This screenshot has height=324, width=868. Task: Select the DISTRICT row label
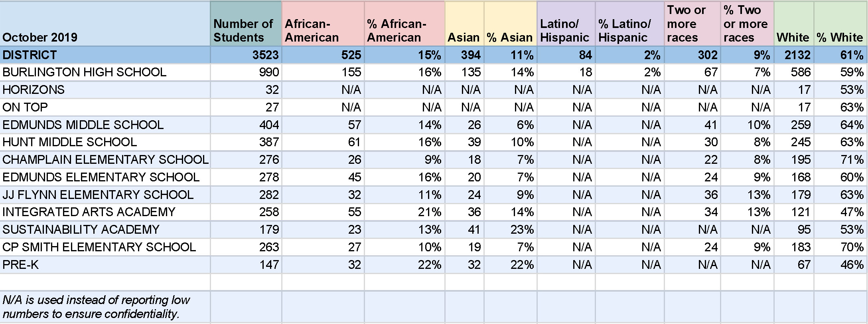[105, 55]
